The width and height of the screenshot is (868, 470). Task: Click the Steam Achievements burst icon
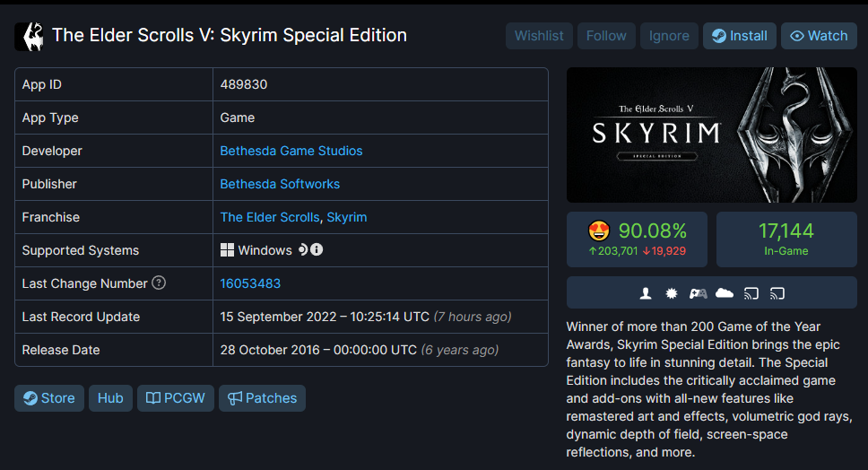point(672,293)
